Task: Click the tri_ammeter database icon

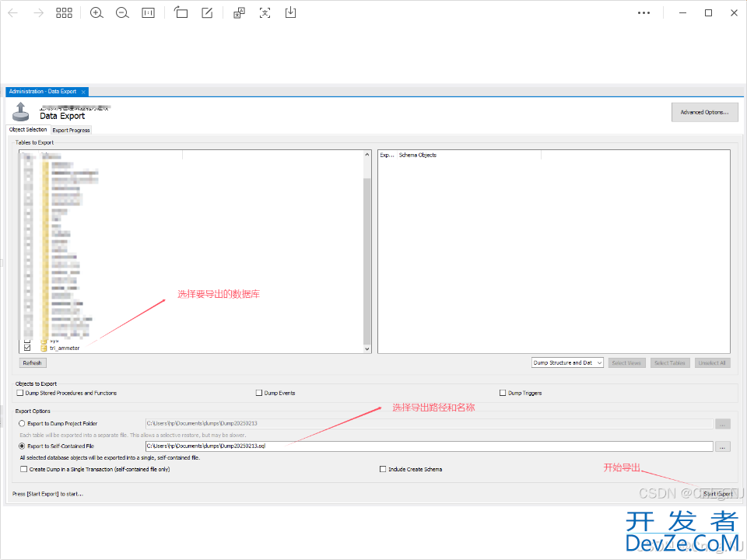Action: 44,348
